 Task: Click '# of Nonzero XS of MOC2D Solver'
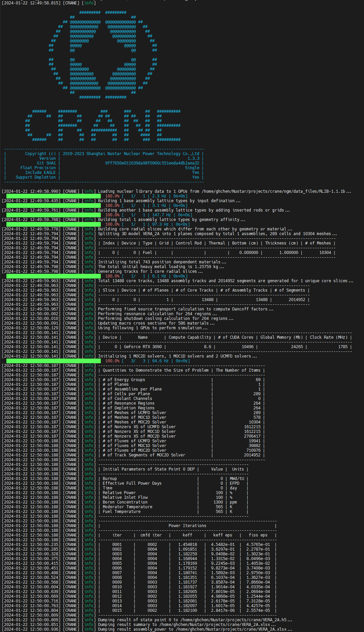[x=182, y=436]
